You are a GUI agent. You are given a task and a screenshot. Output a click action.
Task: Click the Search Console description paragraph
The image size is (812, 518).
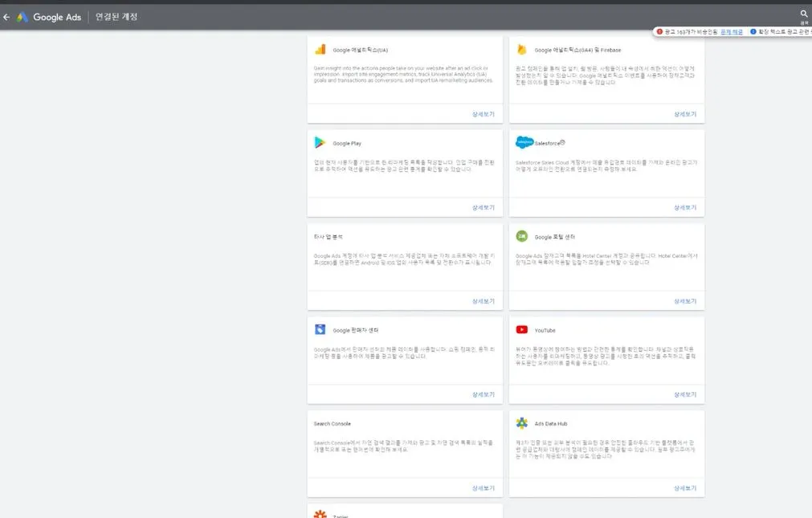[403, 446]
